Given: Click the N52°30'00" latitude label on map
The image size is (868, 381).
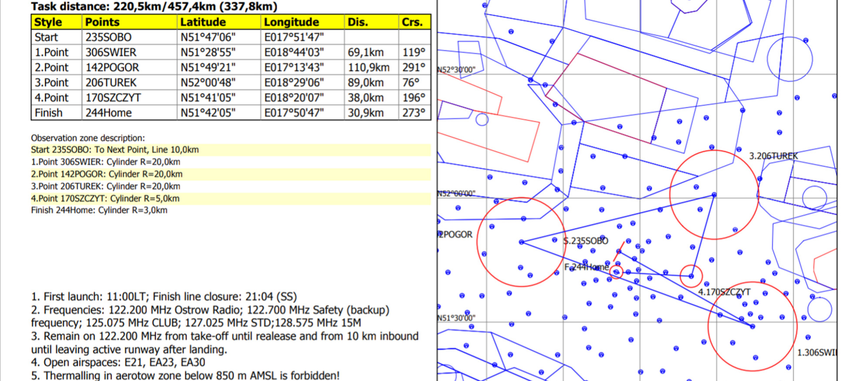Looking at the screenshot, I should pyautogui.click(x=456, y=70).
